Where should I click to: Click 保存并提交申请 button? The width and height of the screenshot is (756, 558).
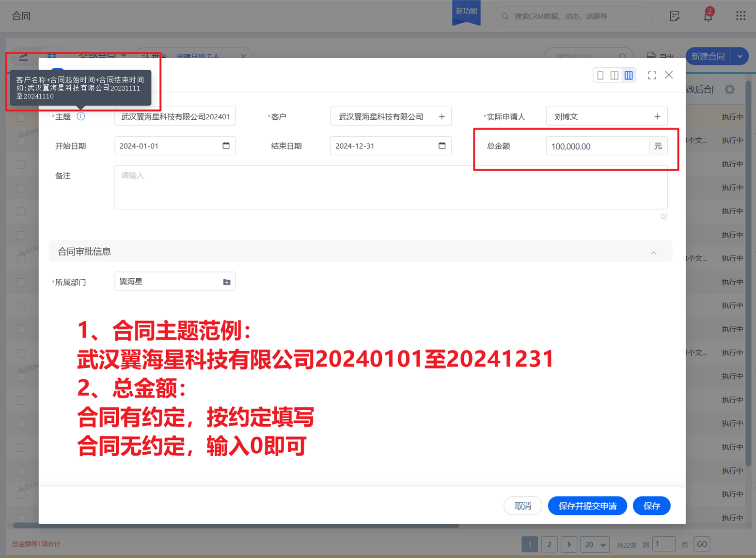pyautogui.click(x=587, y=506)
